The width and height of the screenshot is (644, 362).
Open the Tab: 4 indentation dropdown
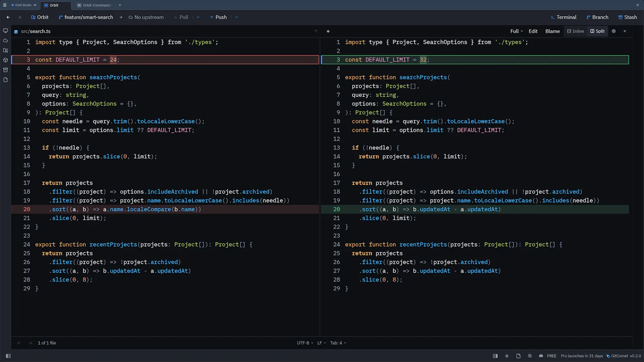click(338, 343)
